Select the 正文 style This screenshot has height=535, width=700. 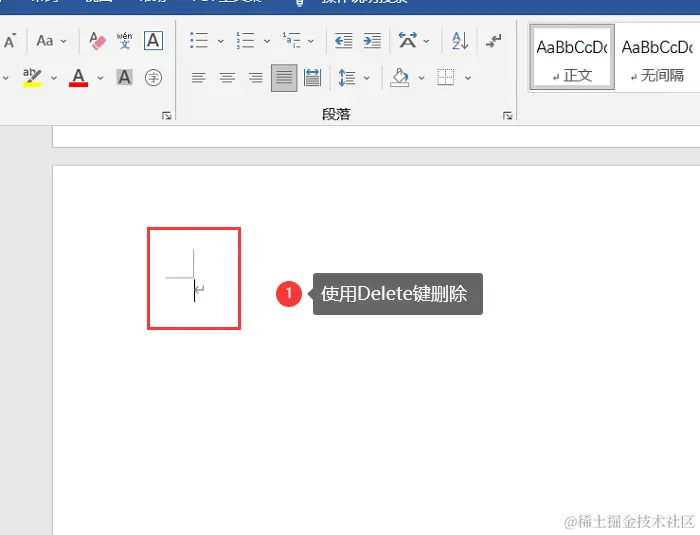click(572, 57)
